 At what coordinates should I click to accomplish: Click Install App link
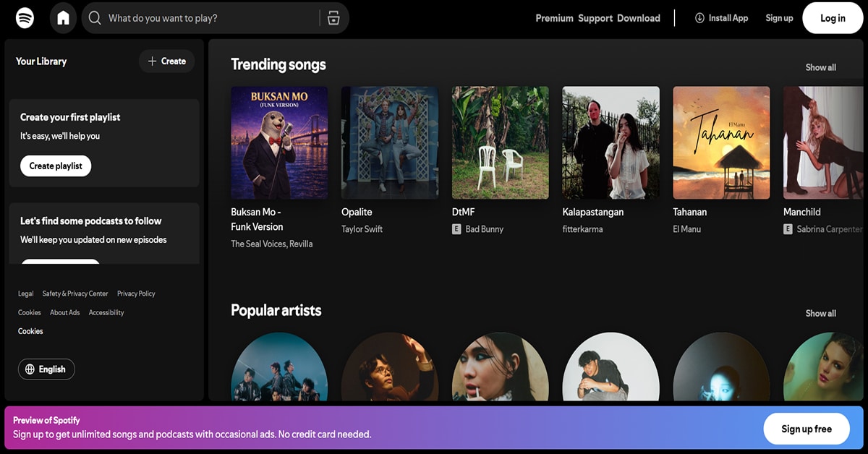coord(721,18)
